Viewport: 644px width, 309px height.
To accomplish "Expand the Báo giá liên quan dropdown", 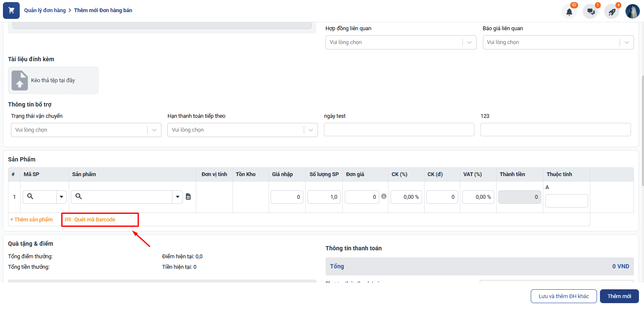I will coord(626,42).
